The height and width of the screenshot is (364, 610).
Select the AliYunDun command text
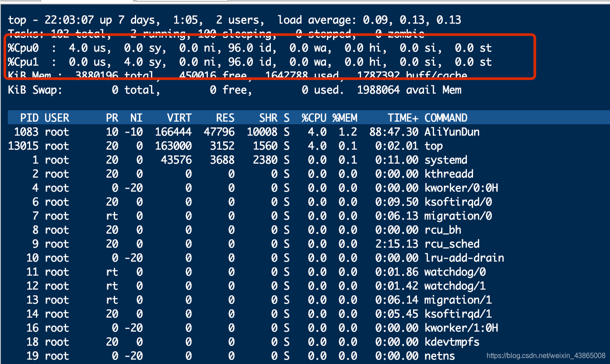(452, 132)
